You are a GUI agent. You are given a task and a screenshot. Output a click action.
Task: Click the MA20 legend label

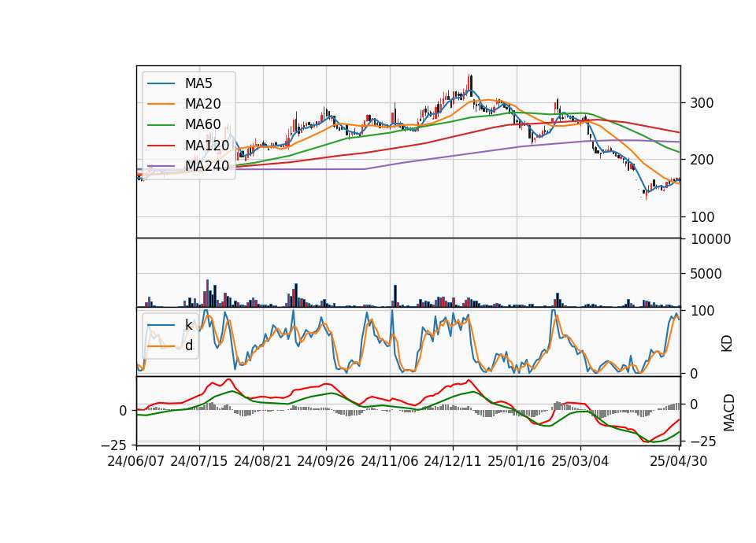[x=202, y=104]
